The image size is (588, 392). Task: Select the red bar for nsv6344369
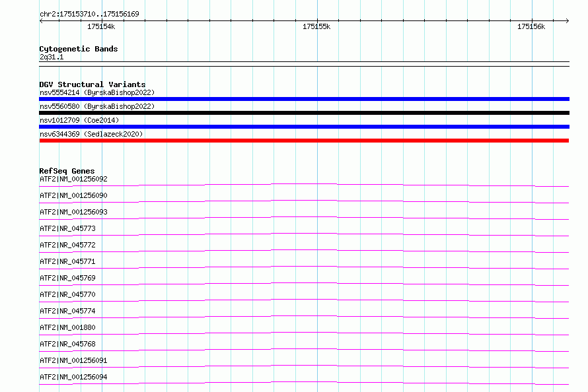[304, 141]
